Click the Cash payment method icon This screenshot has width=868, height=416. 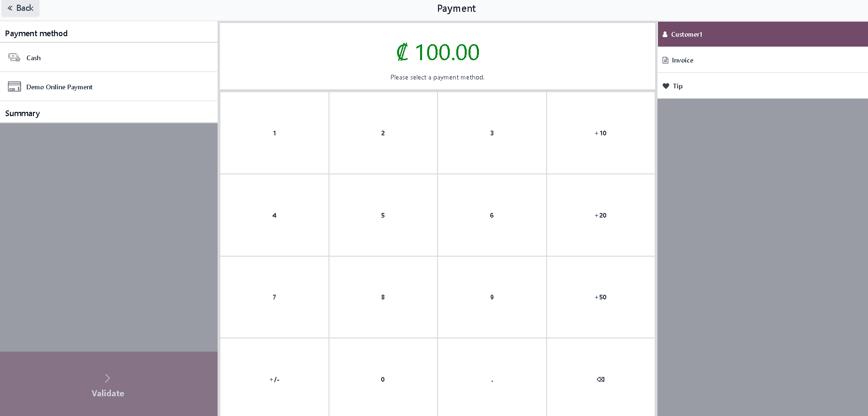pos(14,57)
